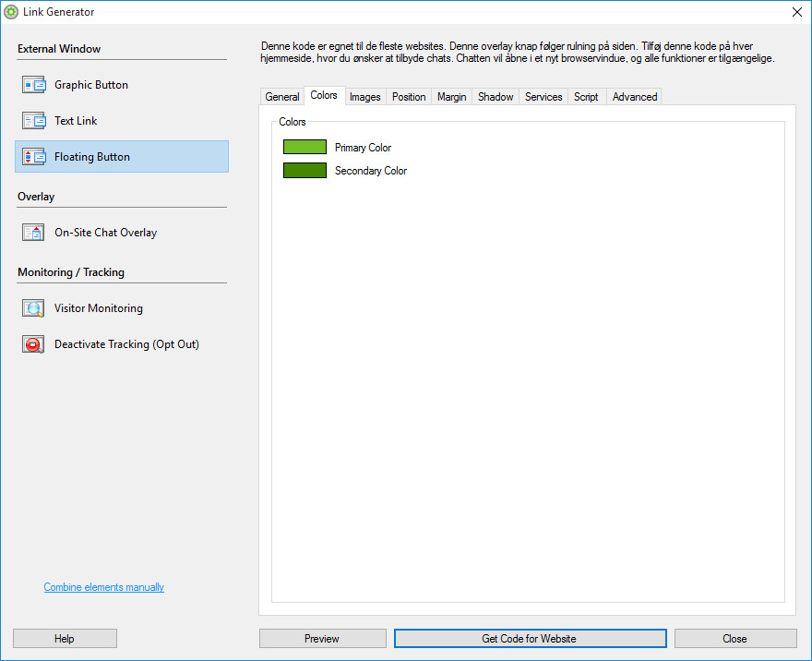Click the Close button at bottom

coord(734,639)
